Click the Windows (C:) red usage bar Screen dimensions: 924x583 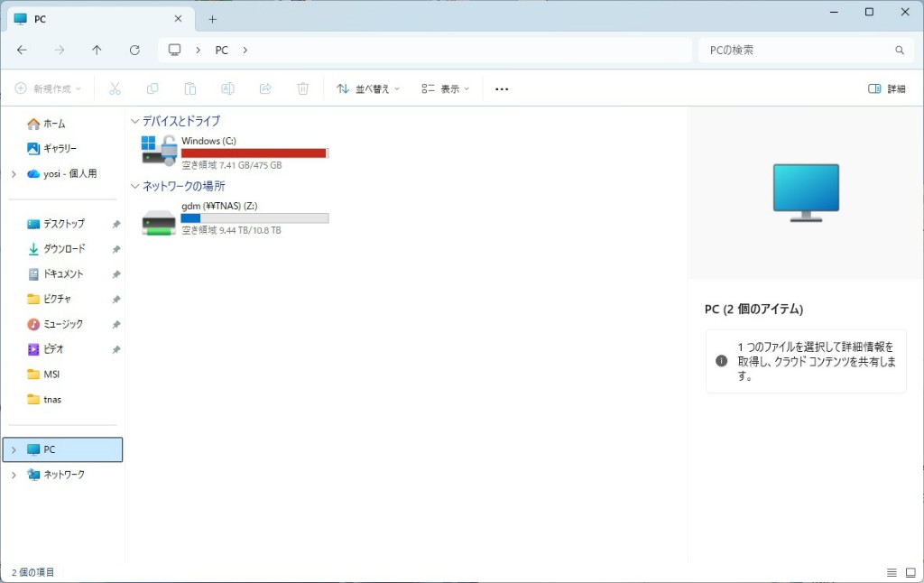(x=254, y=153)
